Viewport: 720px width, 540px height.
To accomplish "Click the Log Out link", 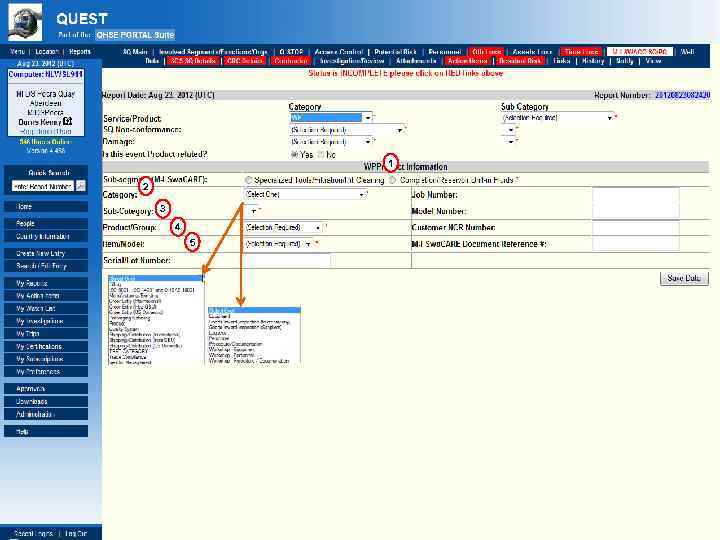I will click(x=76, y=534).
